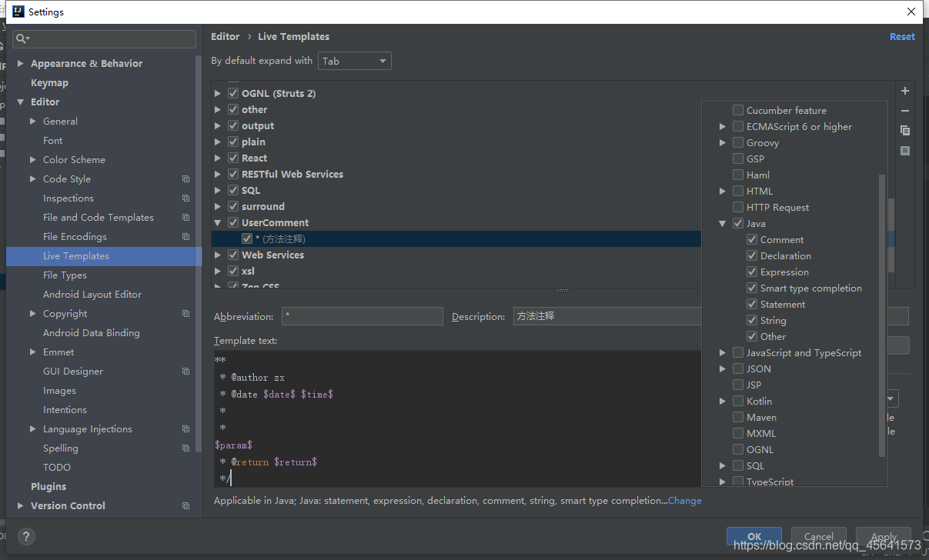This screenshot has width=929, height=560.
Task: Select File Types in settings sidebar
Action: pos(65,275)
